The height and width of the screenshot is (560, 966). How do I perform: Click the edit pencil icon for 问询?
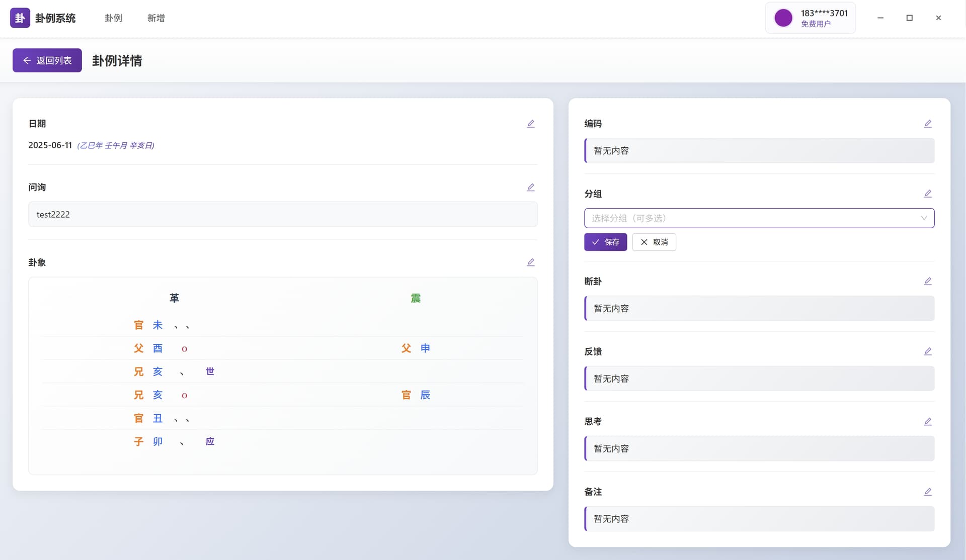tap(530, 187)
